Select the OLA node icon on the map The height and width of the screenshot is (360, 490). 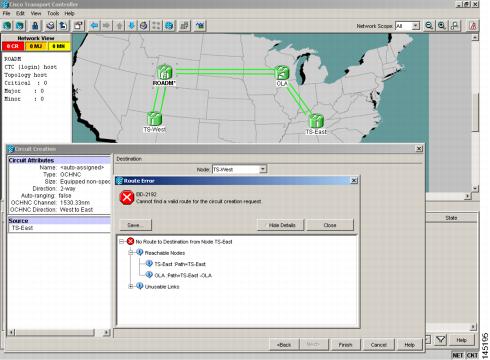point(282,73)
